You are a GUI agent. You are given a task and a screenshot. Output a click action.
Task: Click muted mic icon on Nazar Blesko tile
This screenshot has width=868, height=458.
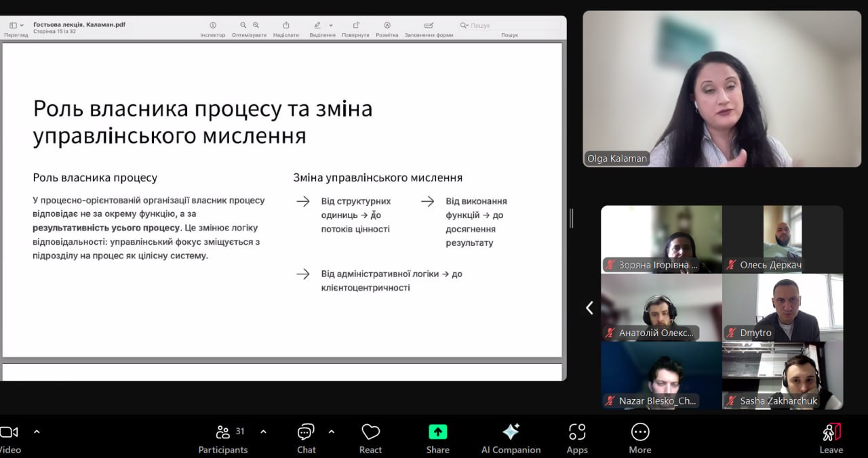point(610,401)
